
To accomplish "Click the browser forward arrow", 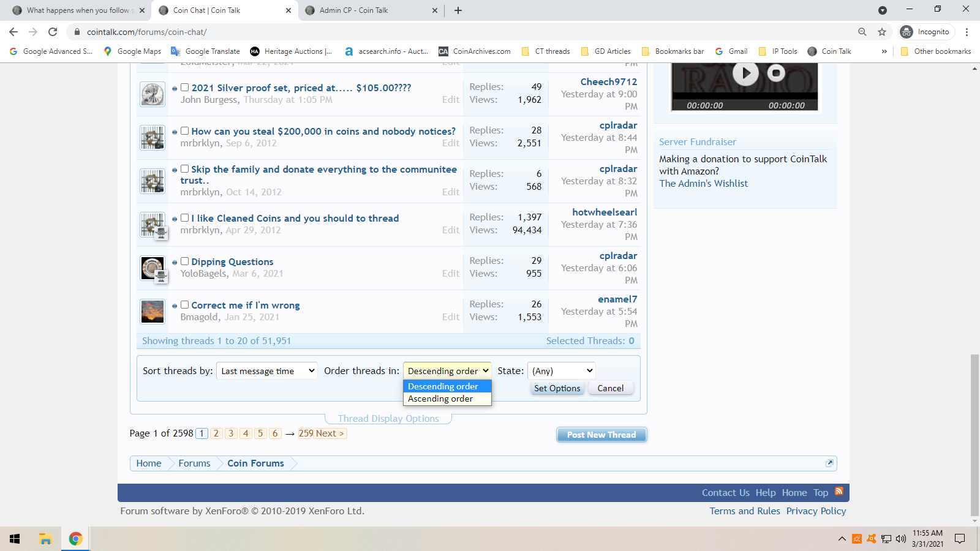I will [33, 32].
